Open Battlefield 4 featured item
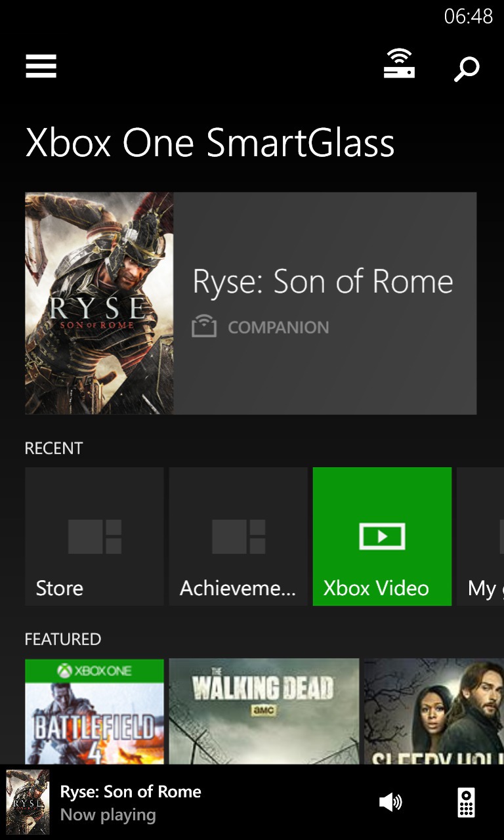The image size is (504, 840). click(x=94, y=712)
